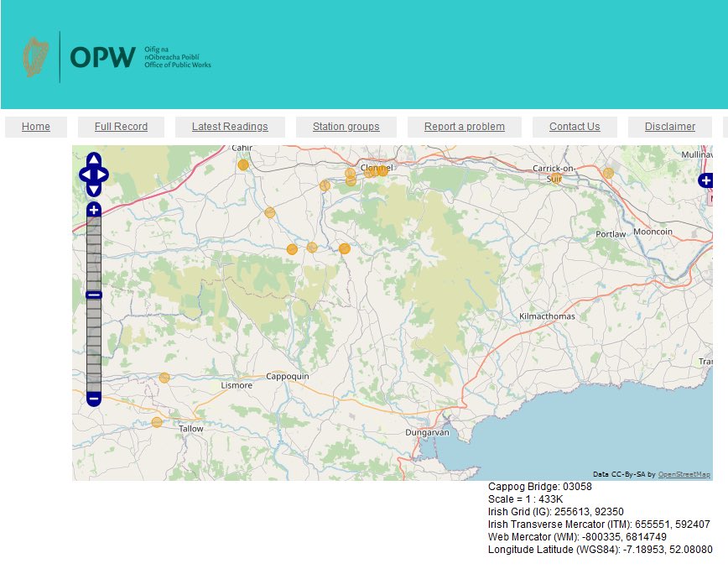Select the station marker near Tallow
The height and width of the screenshot is (574, 728).
pos(156,422)
